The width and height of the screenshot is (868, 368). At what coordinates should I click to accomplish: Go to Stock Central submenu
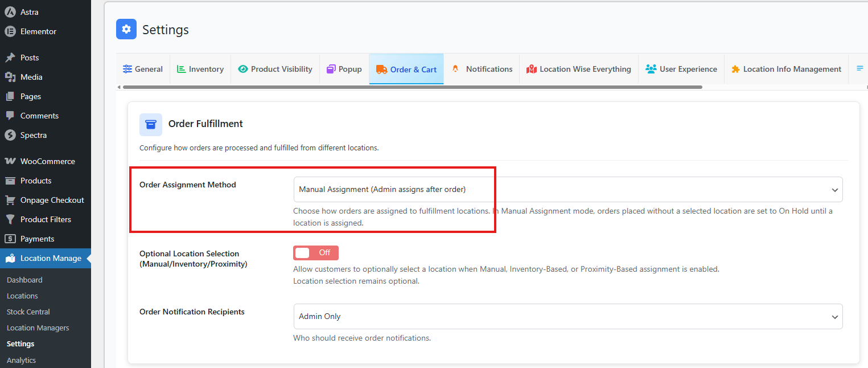point(28,312)
